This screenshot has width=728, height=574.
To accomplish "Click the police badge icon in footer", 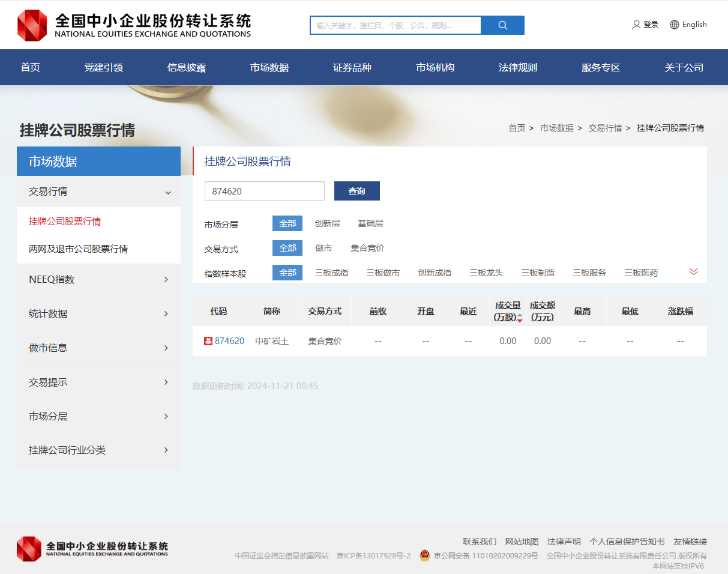I will click(425, 556).
